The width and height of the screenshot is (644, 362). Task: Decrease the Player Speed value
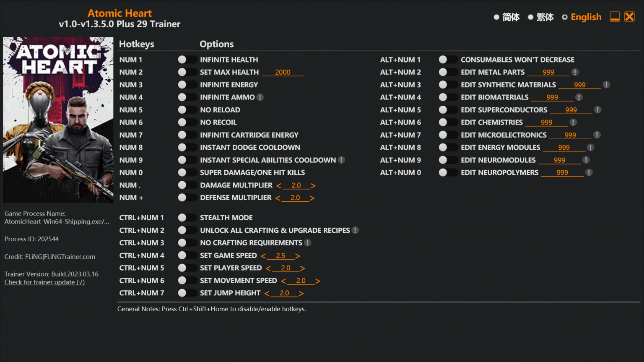point(268,268)
